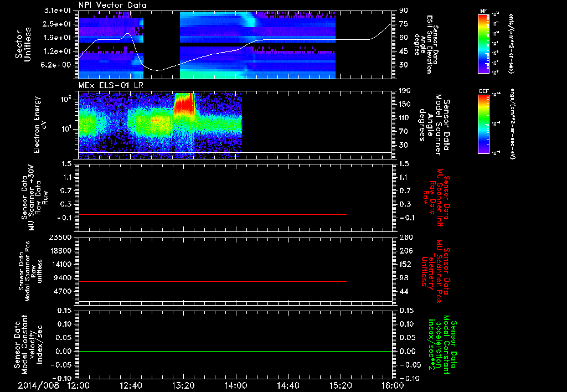Click the '110' scanner angle tick label
This screenshot has height=392, width=567.
click(x=405, y=118)
